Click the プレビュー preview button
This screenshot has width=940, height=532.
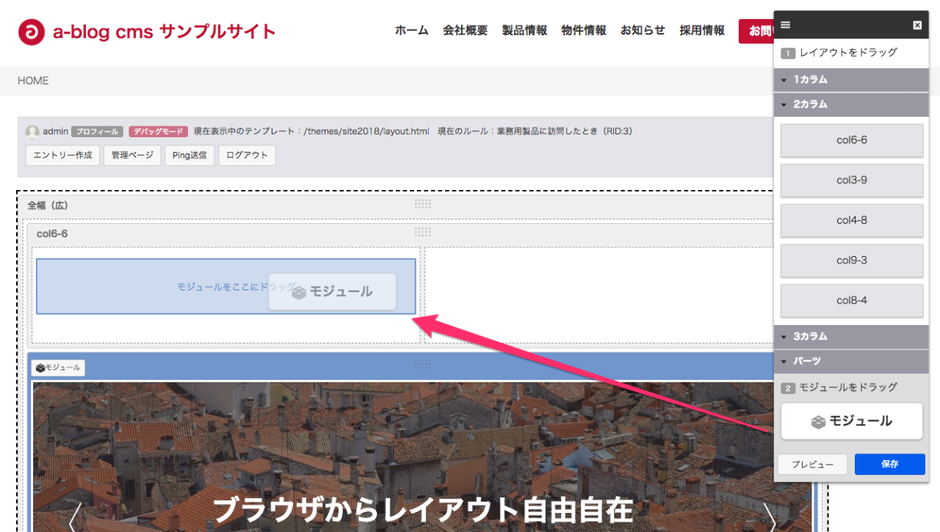pyautogui.click(x=812, y=464)
